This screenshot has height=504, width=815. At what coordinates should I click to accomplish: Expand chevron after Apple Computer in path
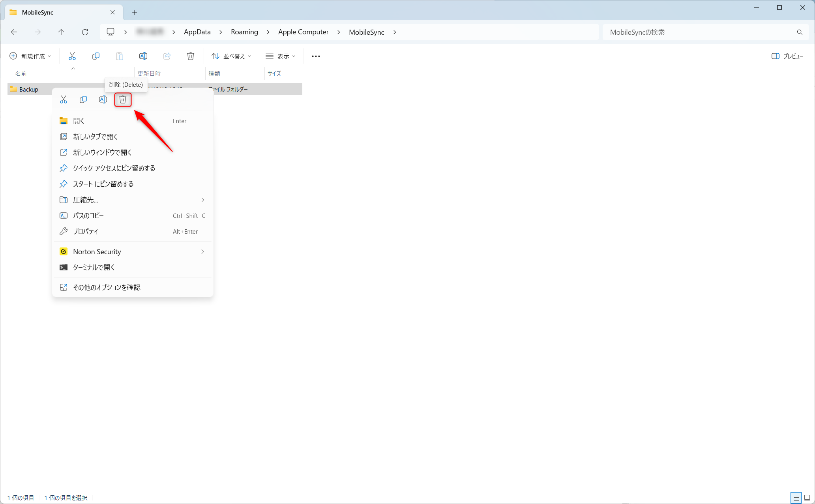339,32
